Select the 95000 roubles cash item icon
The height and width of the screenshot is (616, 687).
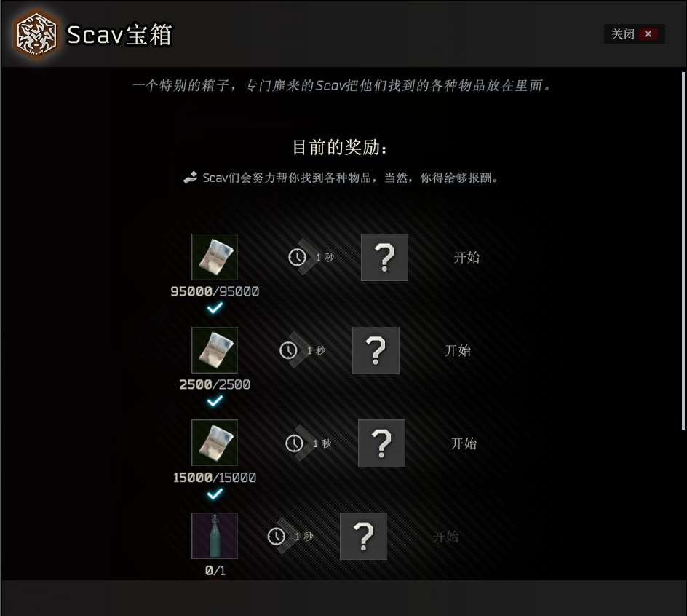pos(215,257)
